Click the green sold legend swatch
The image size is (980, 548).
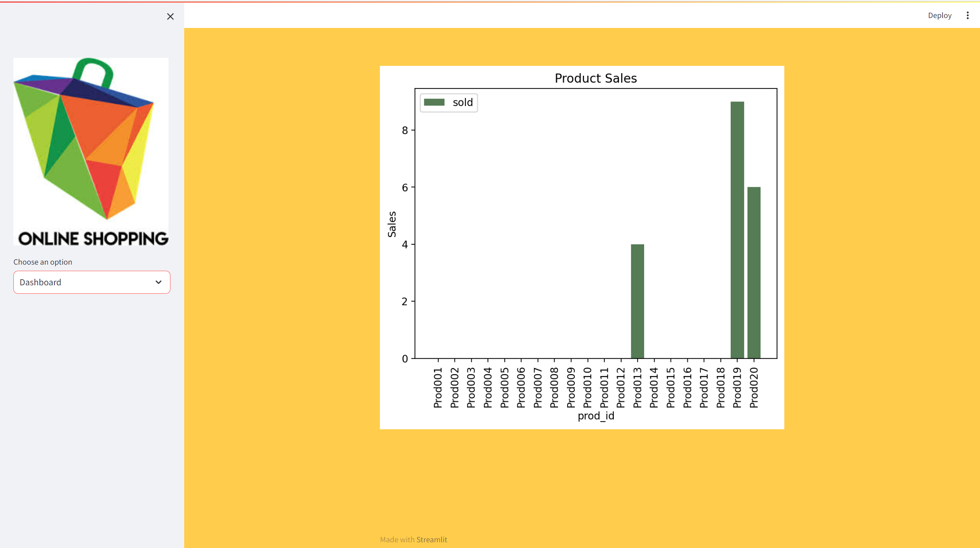[x=434, y=102]
